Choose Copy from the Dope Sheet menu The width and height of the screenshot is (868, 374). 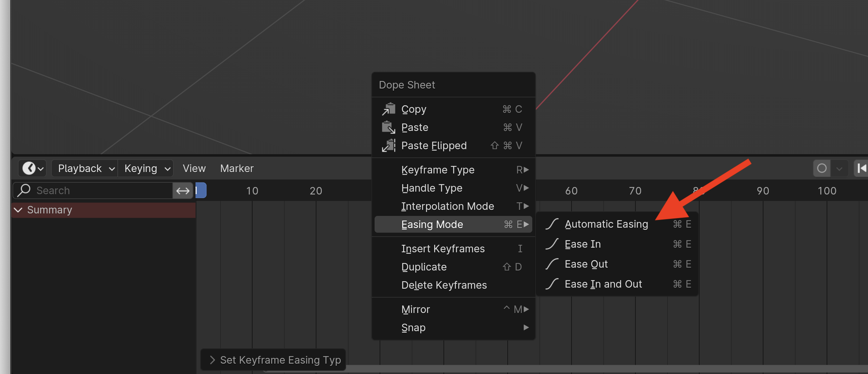[453, 109]
